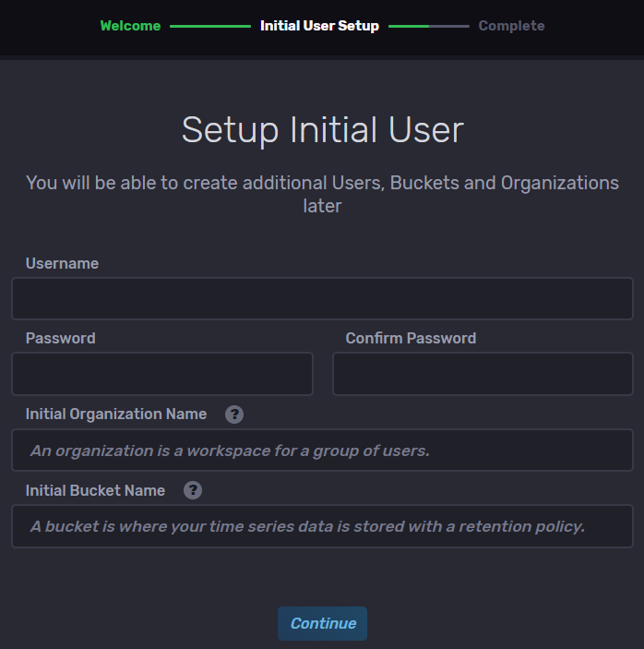Select the Initial User Setup step
Screen dimensions: 644x649
point(319,26)
